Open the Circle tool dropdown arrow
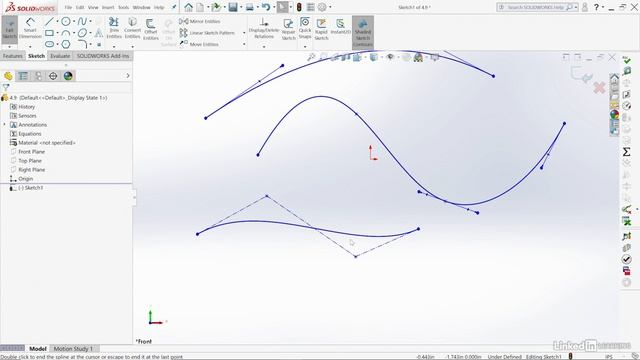This screenshot has height=360, width=640. [74, 22]
